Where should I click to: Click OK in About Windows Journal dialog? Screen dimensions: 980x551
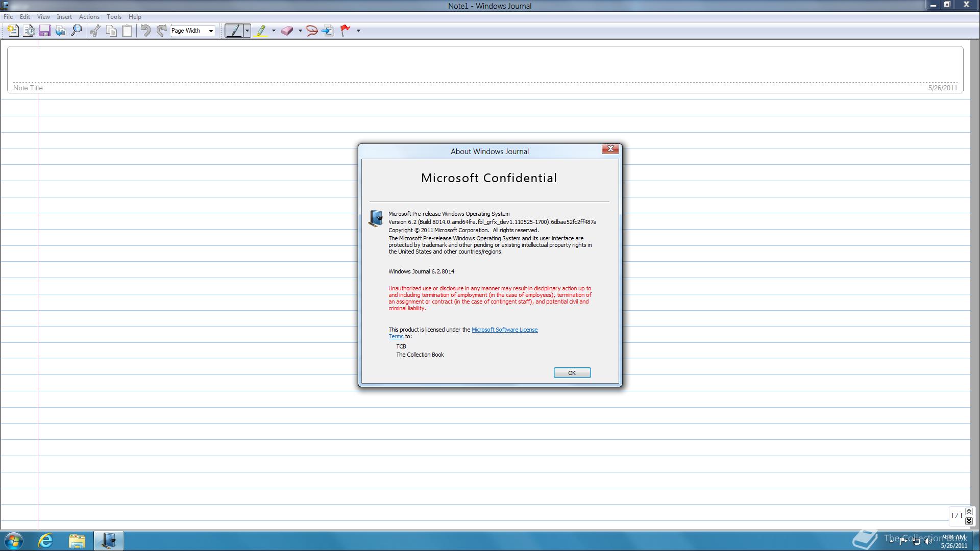tap(572, 373)
